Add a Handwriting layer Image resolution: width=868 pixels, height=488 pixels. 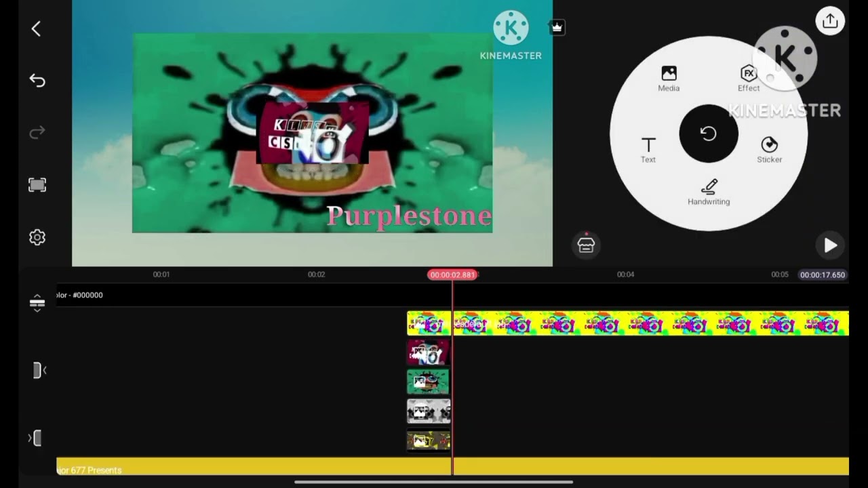click(x=709, y=192)
